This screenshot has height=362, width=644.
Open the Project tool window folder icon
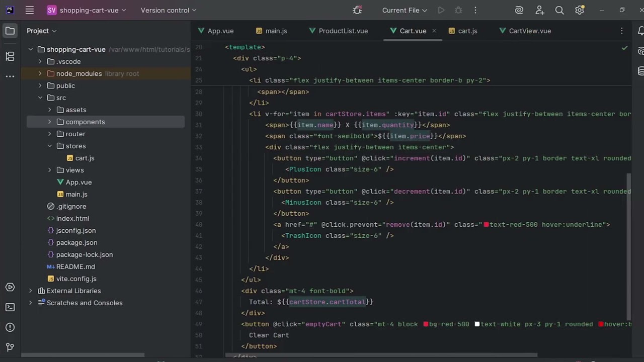coord(10,31)
